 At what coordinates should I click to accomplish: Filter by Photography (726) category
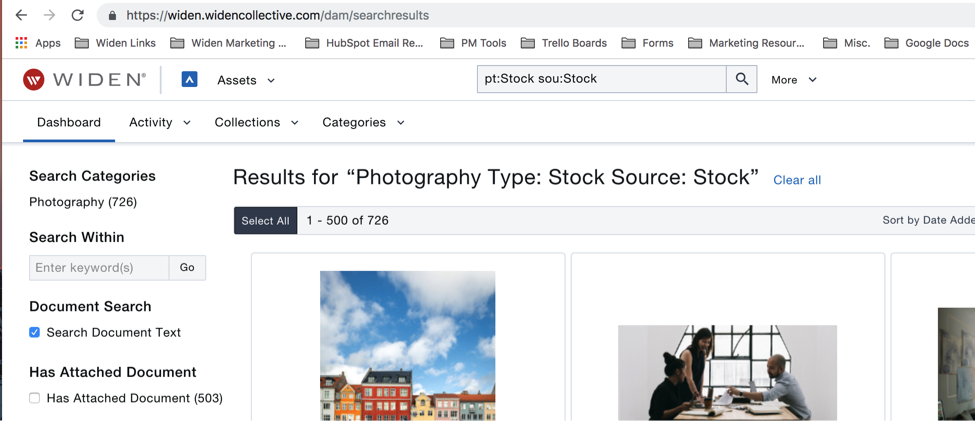(83, 202)
